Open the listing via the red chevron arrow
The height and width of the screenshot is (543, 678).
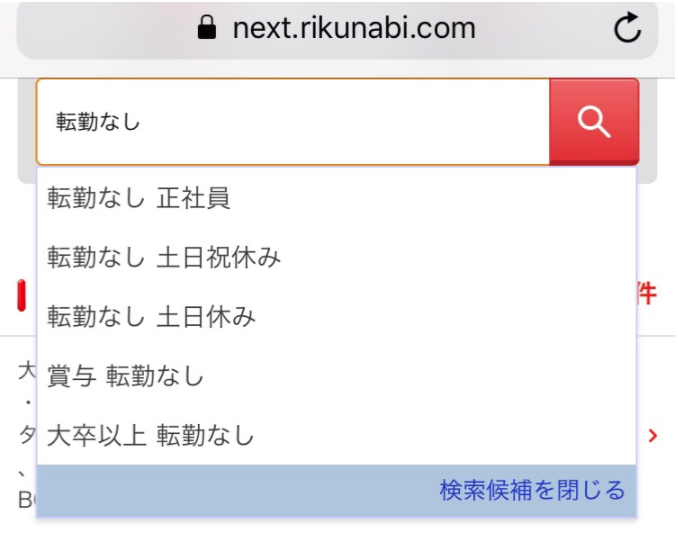click(653, 435)
